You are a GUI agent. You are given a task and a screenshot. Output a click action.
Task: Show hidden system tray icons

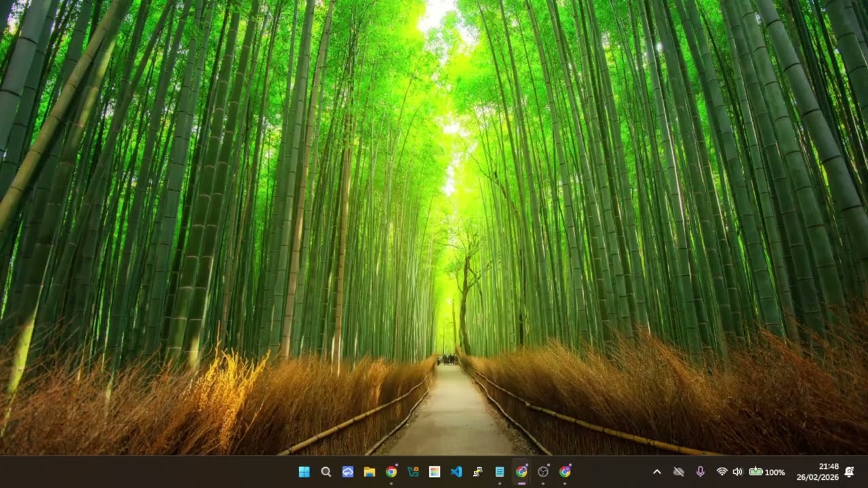pyautogui.click(x=656, y=472)
